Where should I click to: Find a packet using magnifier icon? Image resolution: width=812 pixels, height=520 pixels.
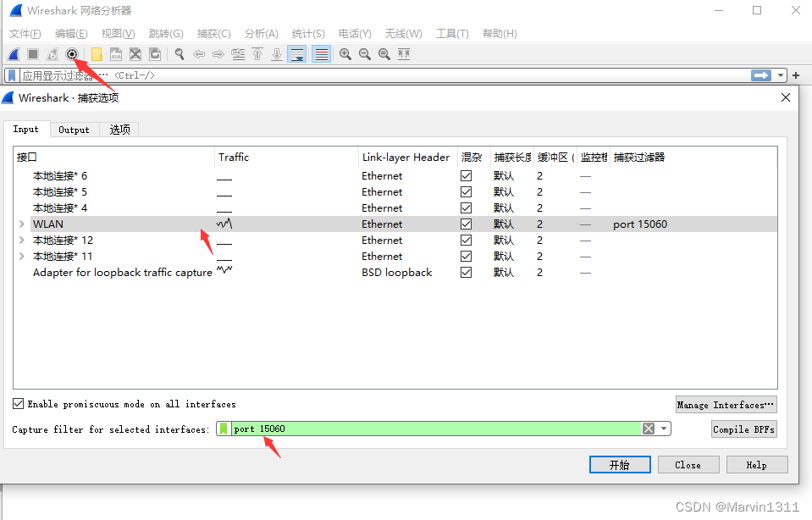point(180,54)
